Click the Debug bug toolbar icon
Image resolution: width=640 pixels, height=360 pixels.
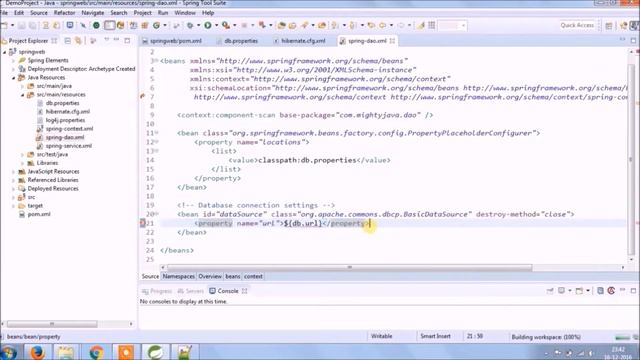coord(190,25)
